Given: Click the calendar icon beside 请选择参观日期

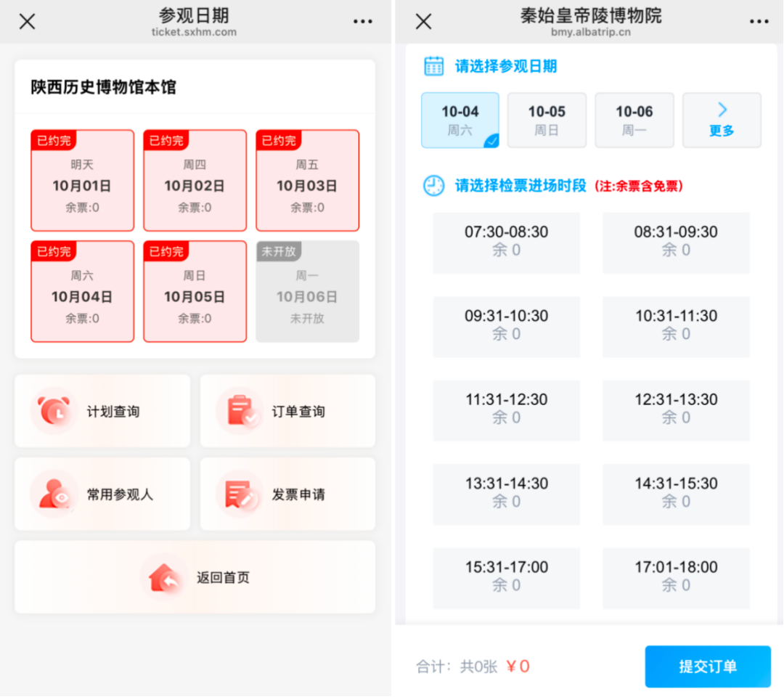Looking at the screenshot, I should point(433,65).
